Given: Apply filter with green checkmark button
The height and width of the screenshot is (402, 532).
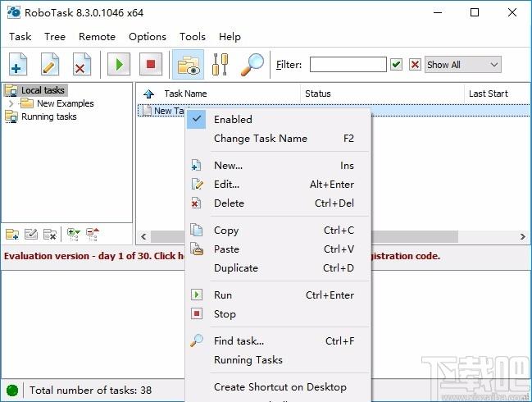Looking at the screenshot, I should pyautogui.click(x=396, y=64).
